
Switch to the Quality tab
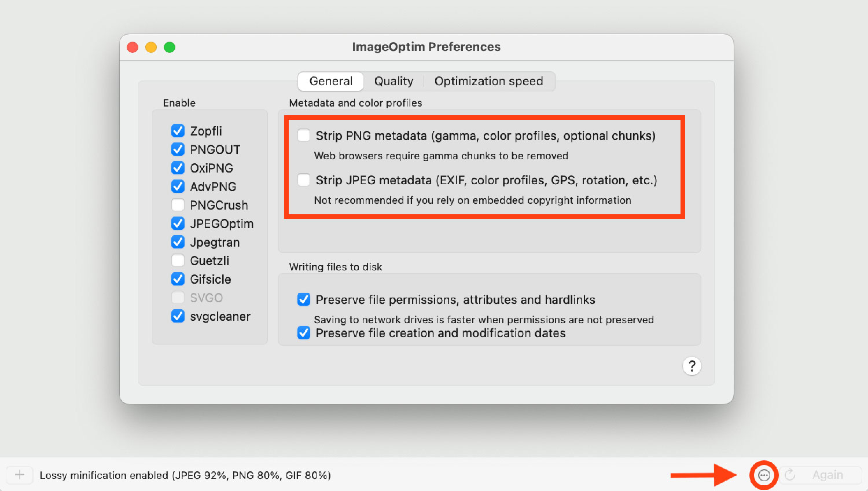click(x=393, y=81)
